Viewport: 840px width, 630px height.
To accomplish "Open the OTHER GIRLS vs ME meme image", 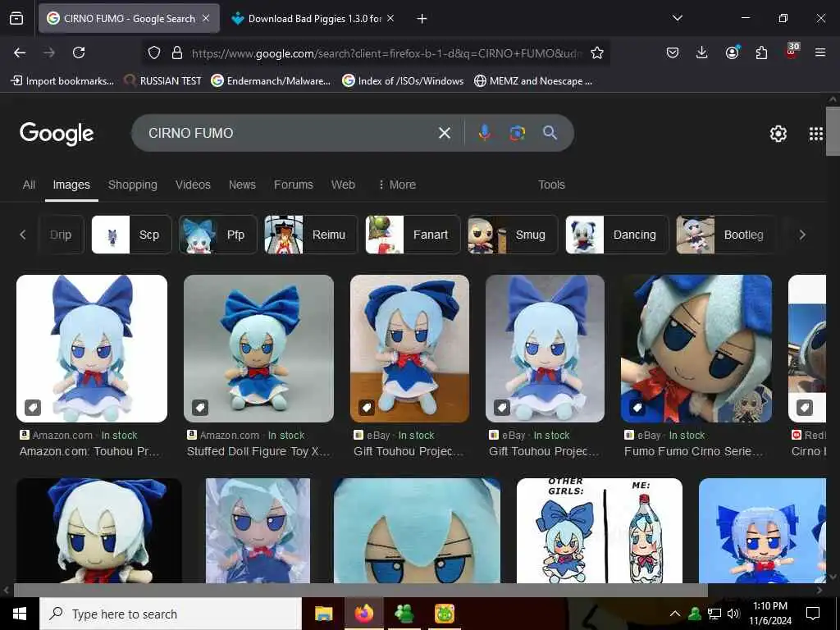I will click(600, 531).
